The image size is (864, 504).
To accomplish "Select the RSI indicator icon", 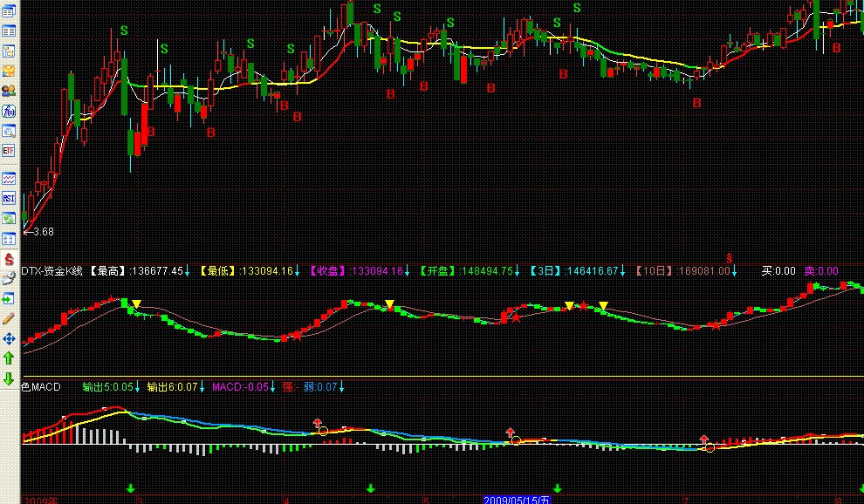I will tap(9, 198).
